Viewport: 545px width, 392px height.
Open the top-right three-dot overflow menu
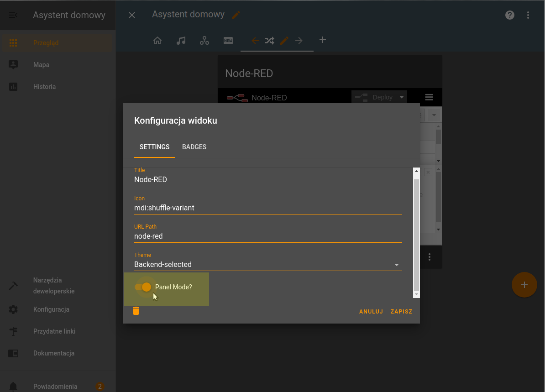coord(528,15)
